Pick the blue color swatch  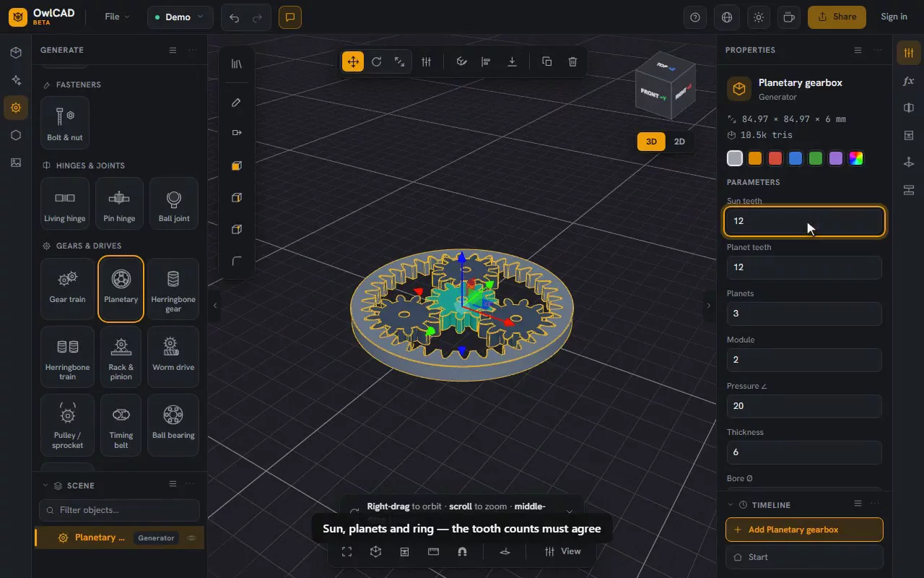click(796, 158)
